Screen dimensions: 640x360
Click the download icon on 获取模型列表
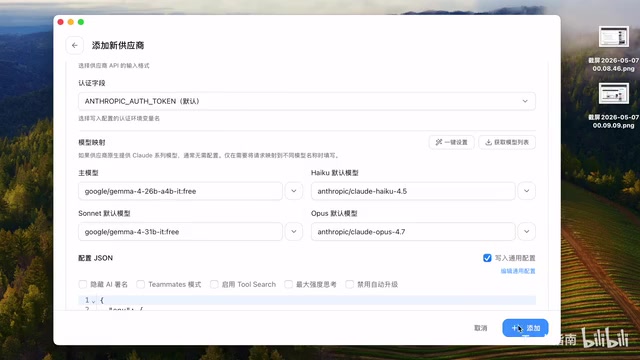click(488, 142)
